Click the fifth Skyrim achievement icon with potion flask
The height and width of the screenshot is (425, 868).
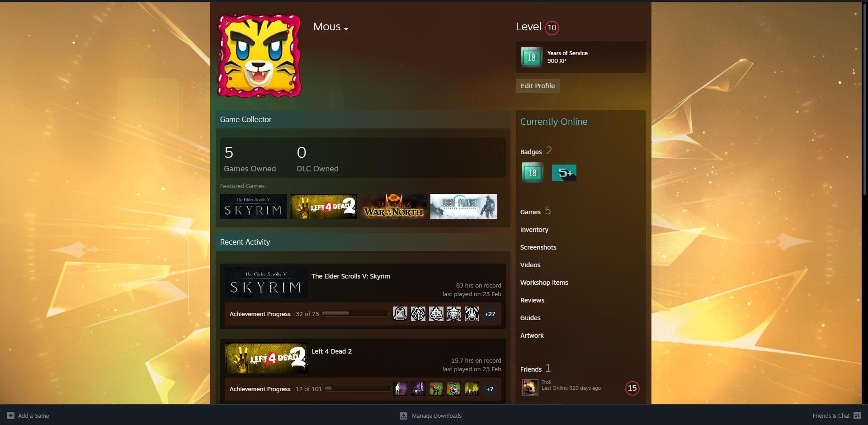click(x=472, y=314)
